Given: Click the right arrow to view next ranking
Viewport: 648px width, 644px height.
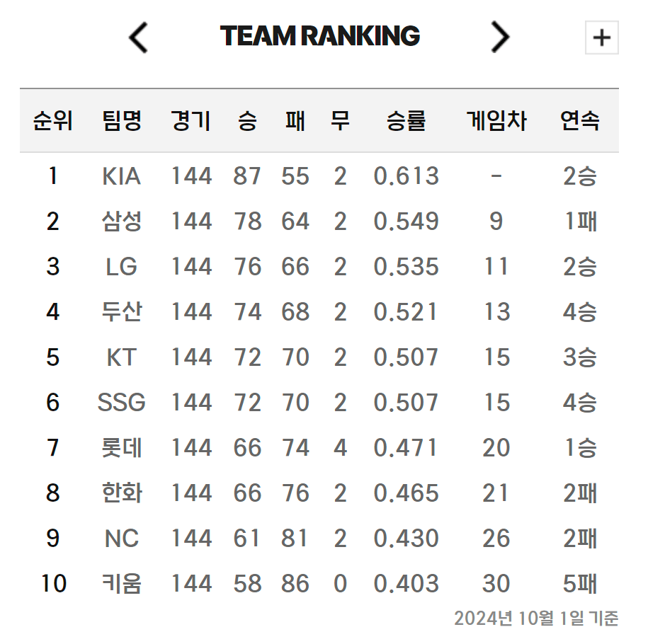Looking at the screenshot, I should coord(500,35).
